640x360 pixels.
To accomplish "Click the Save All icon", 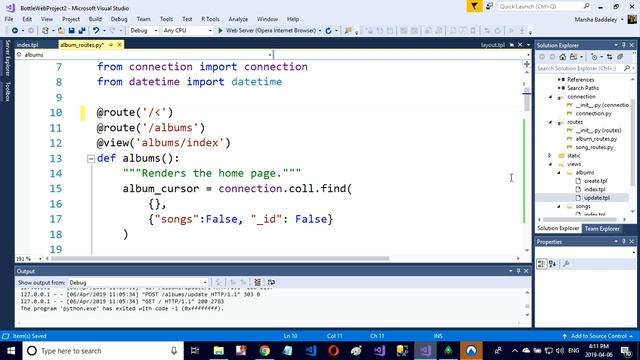I will (82, 31).
